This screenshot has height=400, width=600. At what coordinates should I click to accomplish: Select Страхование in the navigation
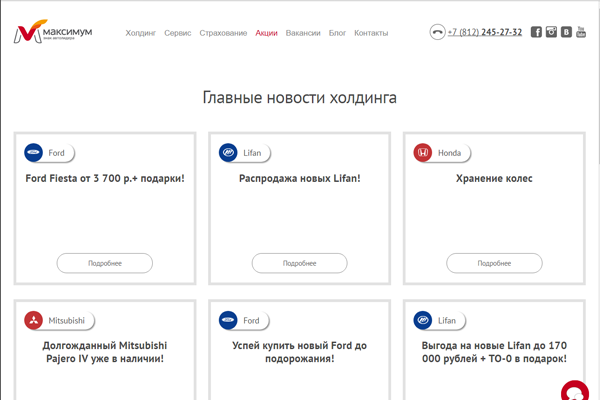[x=223, y=33]
